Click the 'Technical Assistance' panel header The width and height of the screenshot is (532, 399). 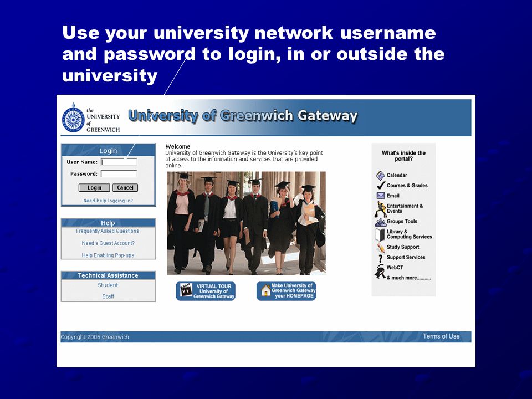(108, 275)
